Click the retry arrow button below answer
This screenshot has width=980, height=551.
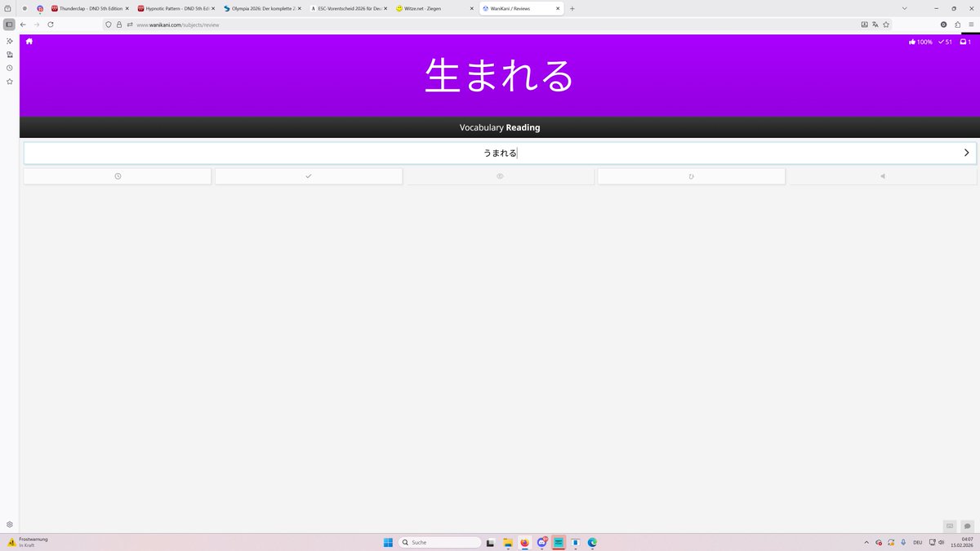[x=692, y=176]
